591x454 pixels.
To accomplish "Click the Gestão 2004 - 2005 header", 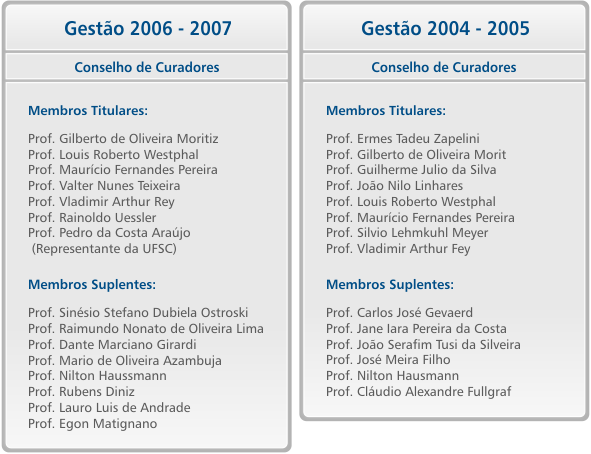I will (445, 29).
